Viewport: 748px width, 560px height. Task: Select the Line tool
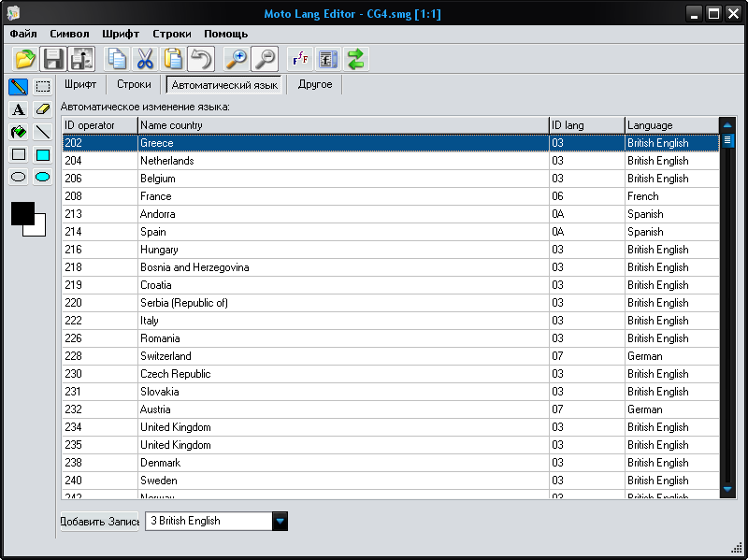coord(43,132)
